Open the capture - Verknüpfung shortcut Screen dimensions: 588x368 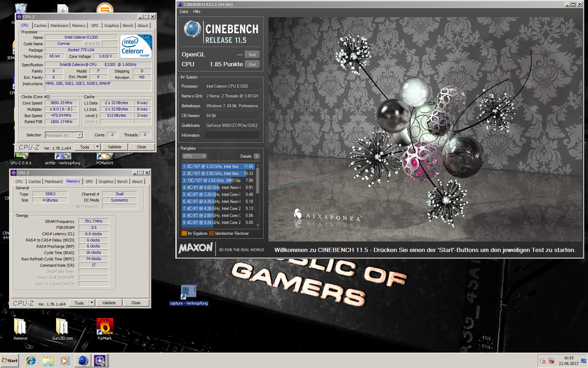coord(189,295)
